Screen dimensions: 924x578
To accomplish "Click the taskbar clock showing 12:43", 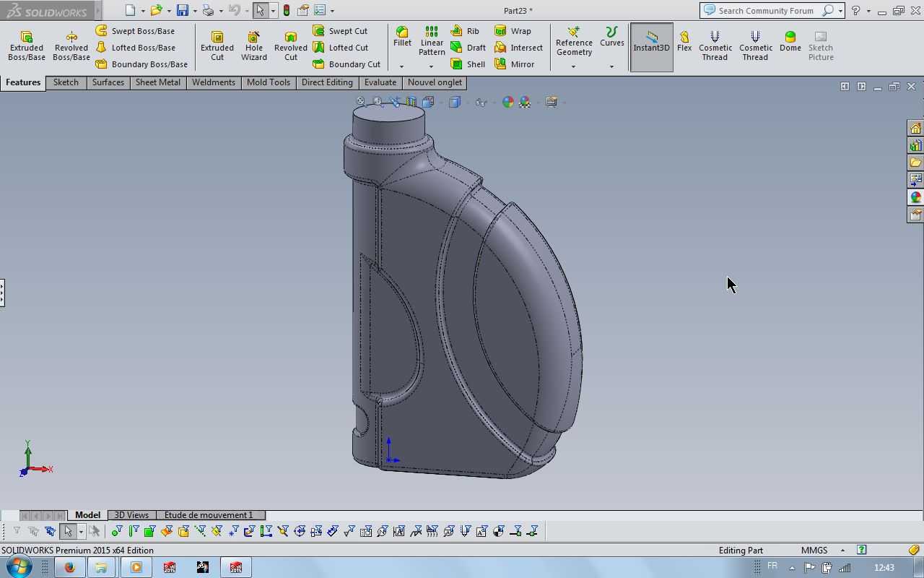I will coord(884,568).
